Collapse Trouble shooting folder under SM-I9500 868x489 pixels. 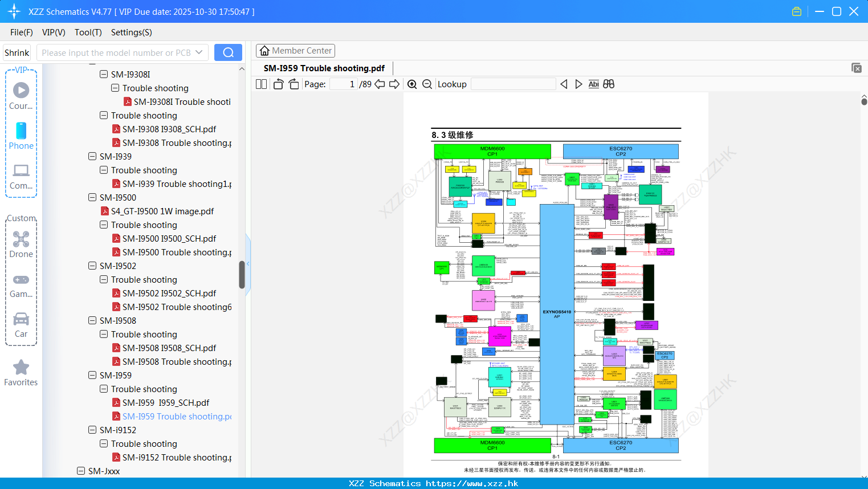tap(104, 225)
